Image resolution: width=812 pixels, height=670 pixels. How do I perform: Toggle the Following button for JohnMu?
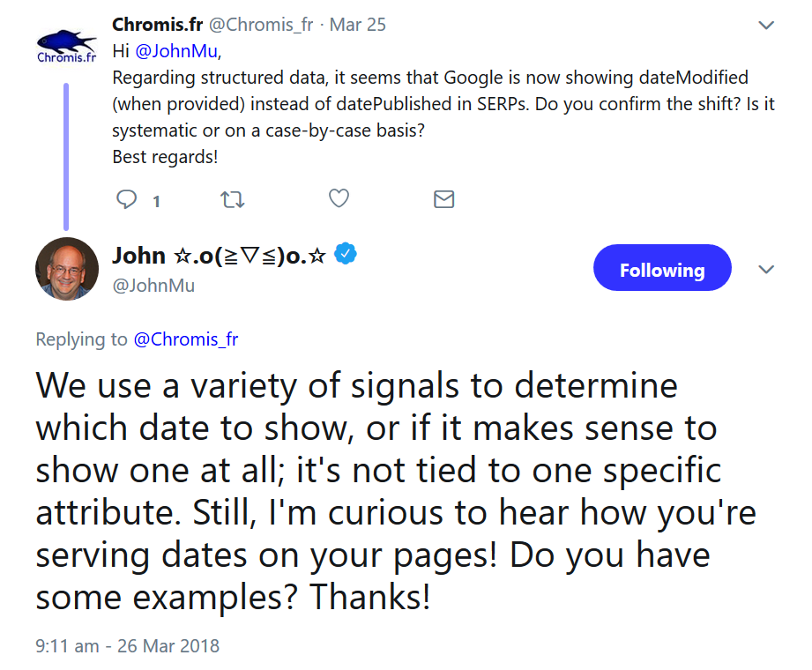click(661, 269)
